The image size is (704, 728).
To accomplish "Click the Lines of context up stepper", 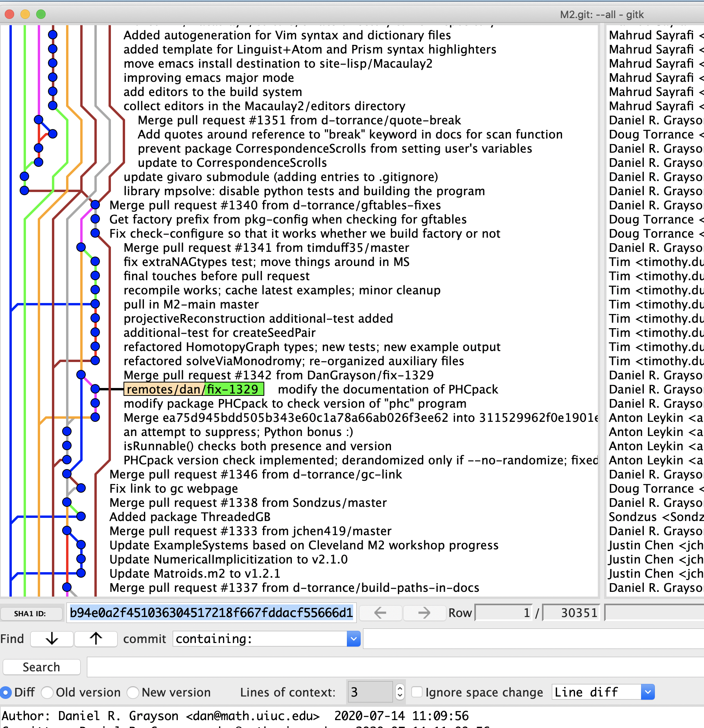I will point(400,689).
